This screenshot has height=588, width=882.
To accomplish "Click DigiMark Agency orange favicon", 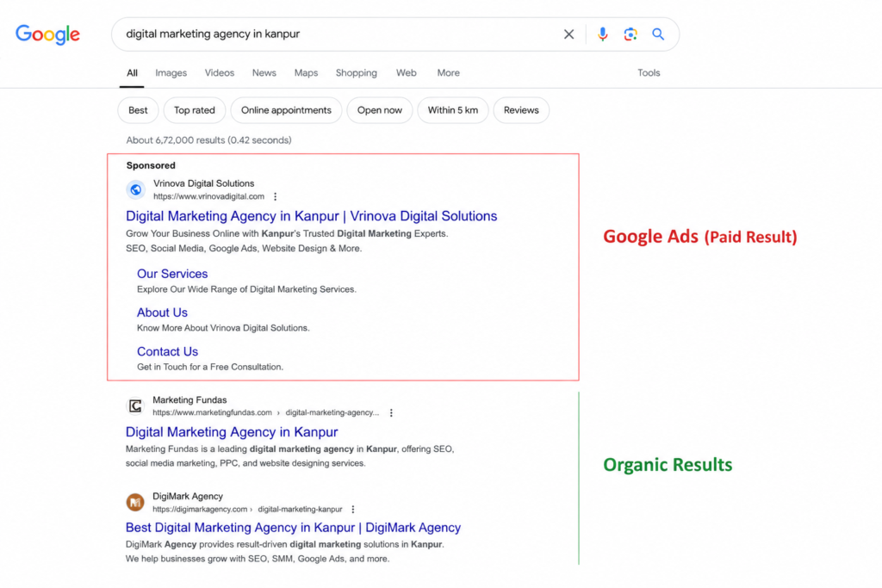I will [x=135, y=502].
